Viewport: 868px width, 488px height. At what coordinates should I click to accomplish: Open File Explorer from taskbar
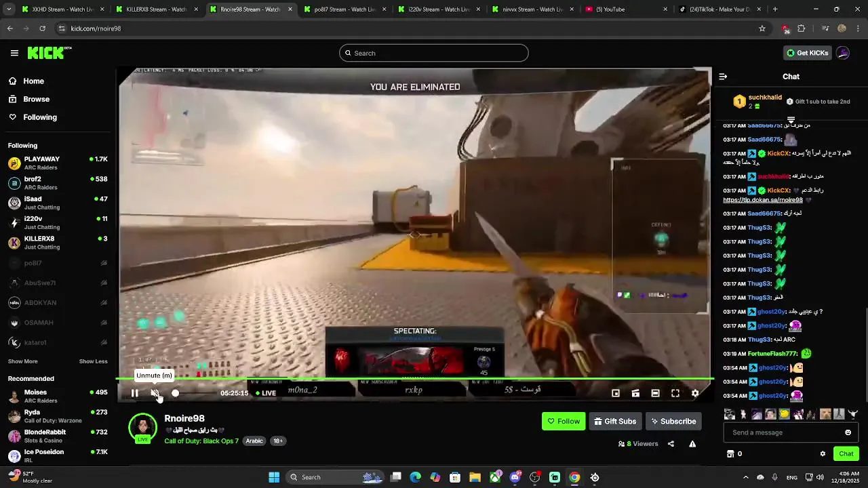[475, 477]
